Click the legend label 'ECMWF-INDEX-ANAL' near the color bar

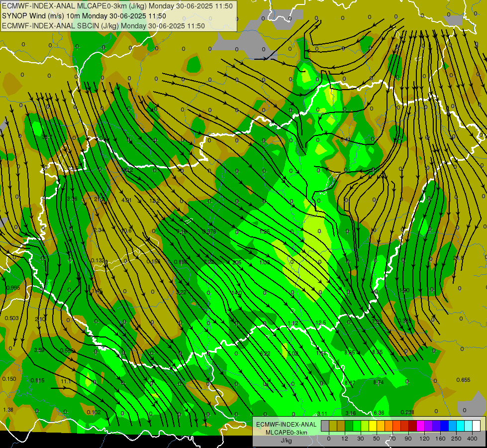point(286,425)
